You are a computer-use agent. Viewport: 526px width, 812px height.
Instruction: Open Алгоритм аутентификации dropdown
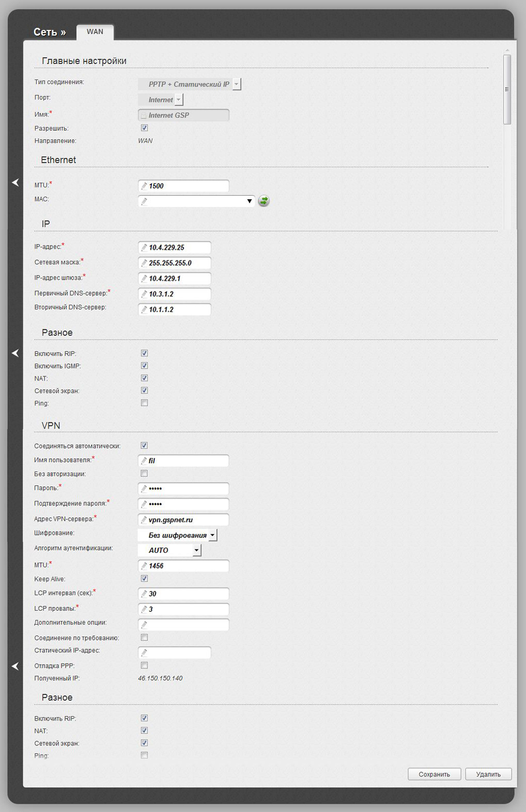(x=169, y=550)
